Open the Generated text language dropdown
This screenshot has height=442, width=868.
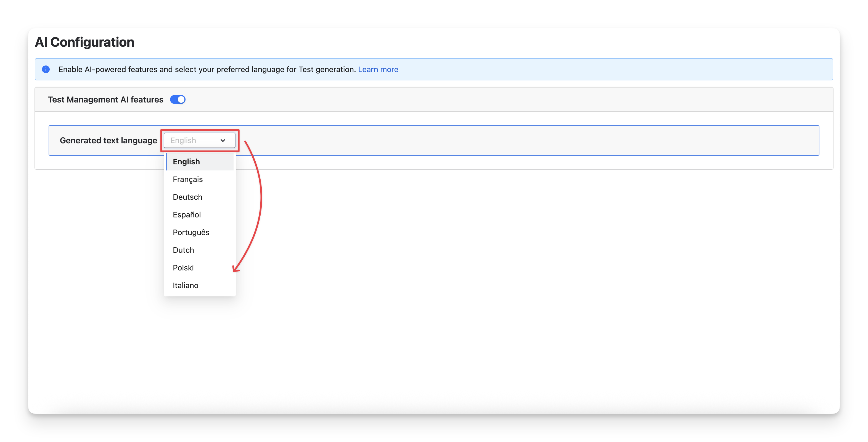[195, 140]
